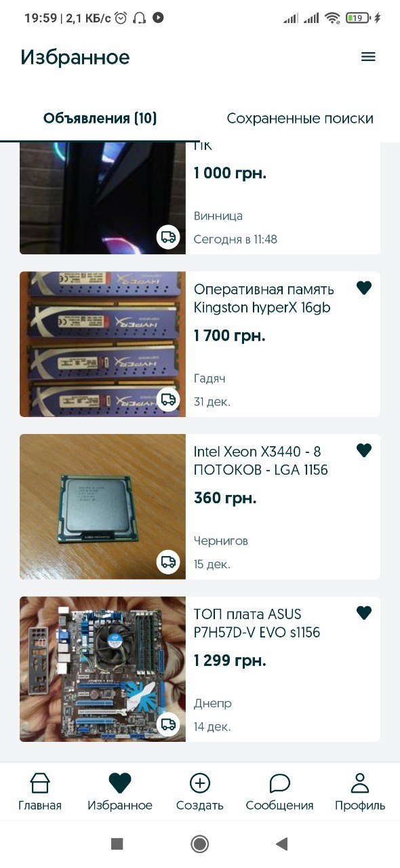
Task: Select the Объявления (10) tab
Action: [x=100, y=119]
